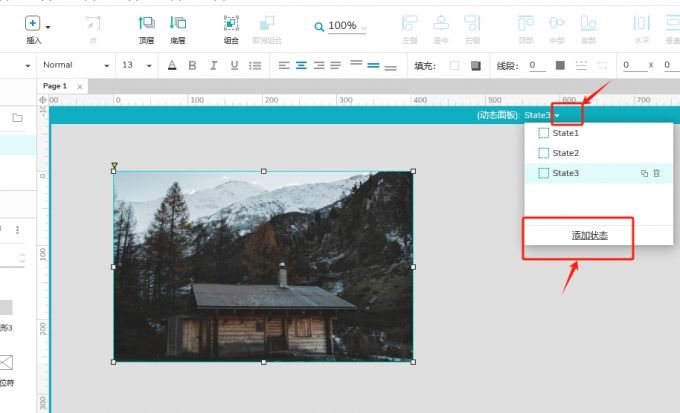Switch to the Page 1 tab
The image size is (680, 413).
tap(55, 86)
